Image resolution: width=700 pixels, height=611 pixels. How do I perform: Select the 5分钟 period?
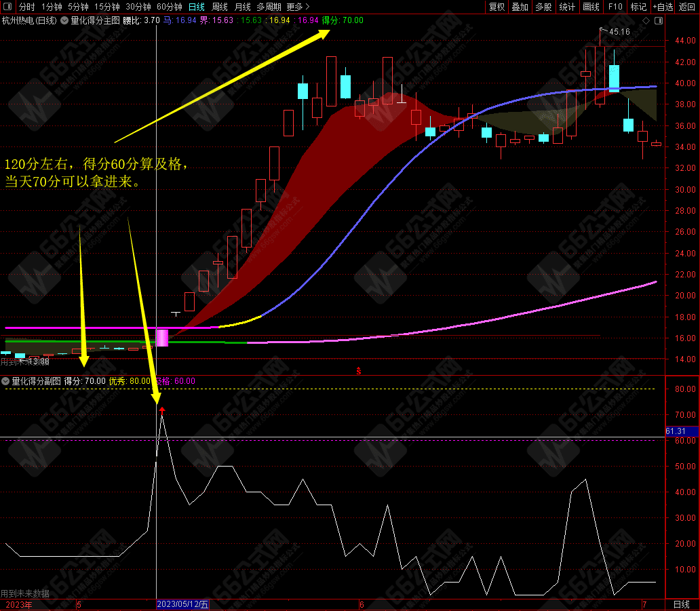[78, 7]
